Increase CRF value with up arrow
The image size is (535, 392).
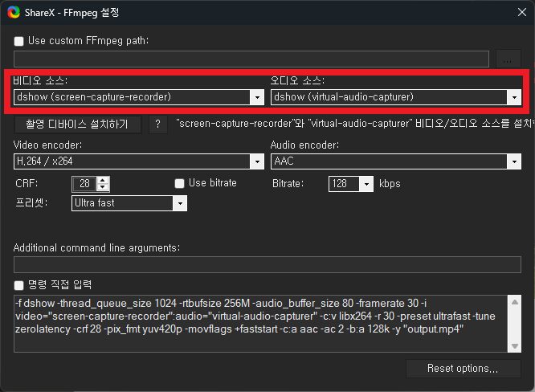pyautogui.click(x=103, y=180)
